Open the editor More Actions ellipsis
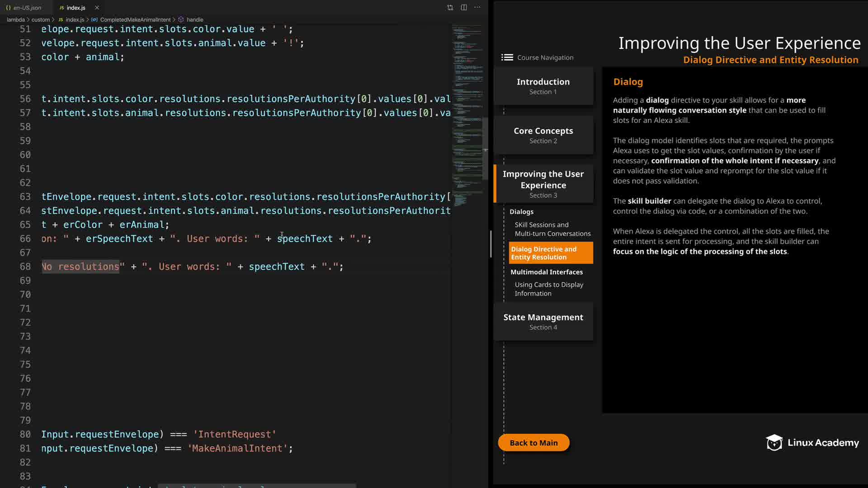This screenshot has width=868, height=488. pyautogui.click(x=477, y=8)
